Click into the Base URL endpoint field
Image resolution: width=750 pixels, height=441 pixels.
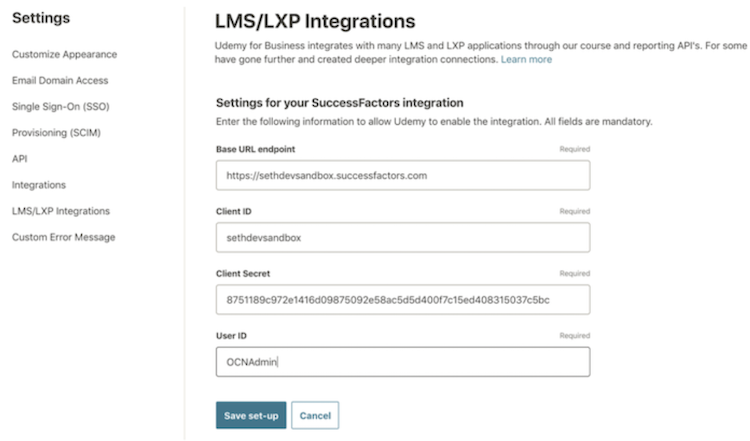402,175
